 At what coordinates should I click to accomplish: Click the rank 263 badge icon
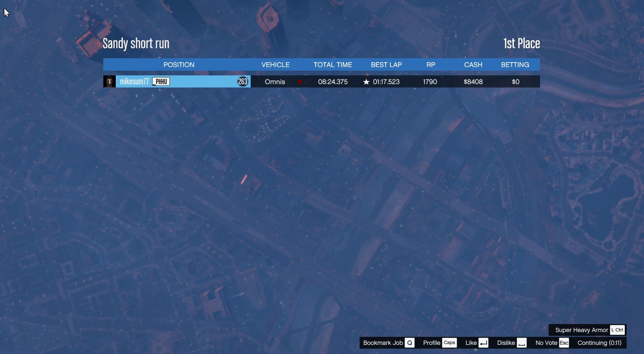coord(243,81)
